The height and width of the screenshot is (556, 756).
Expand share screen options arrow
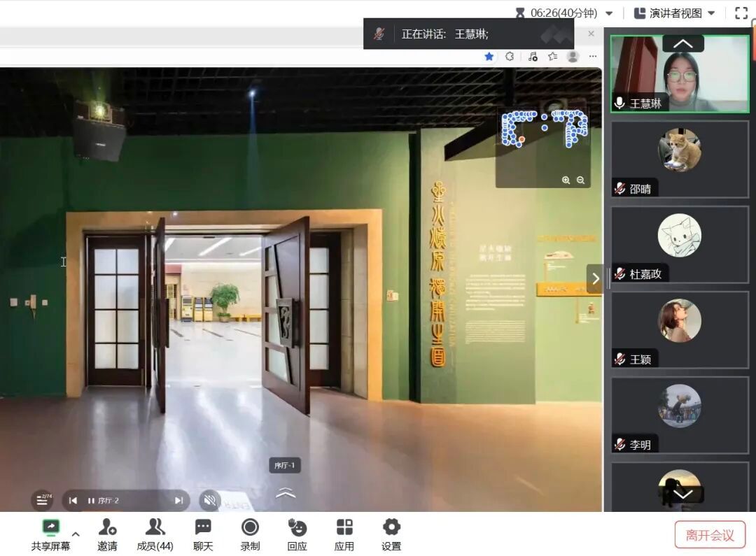coord(76,534)
